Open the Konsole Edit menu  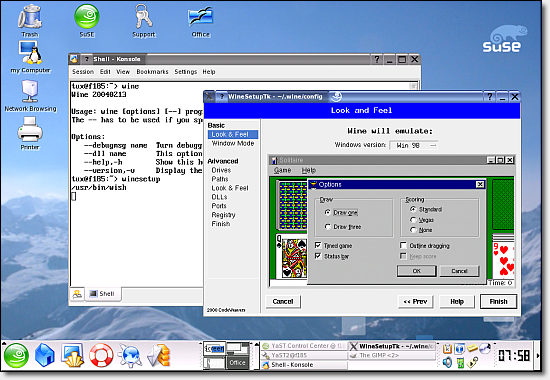[x=105, y=72]
